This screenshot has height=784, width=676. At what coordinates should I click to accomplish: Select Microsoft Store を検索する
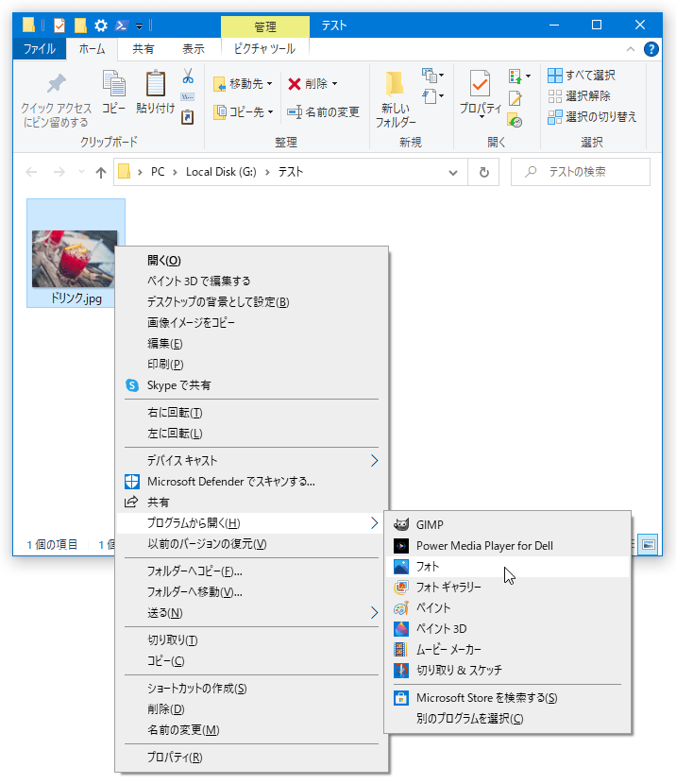(x=507, y=698)
